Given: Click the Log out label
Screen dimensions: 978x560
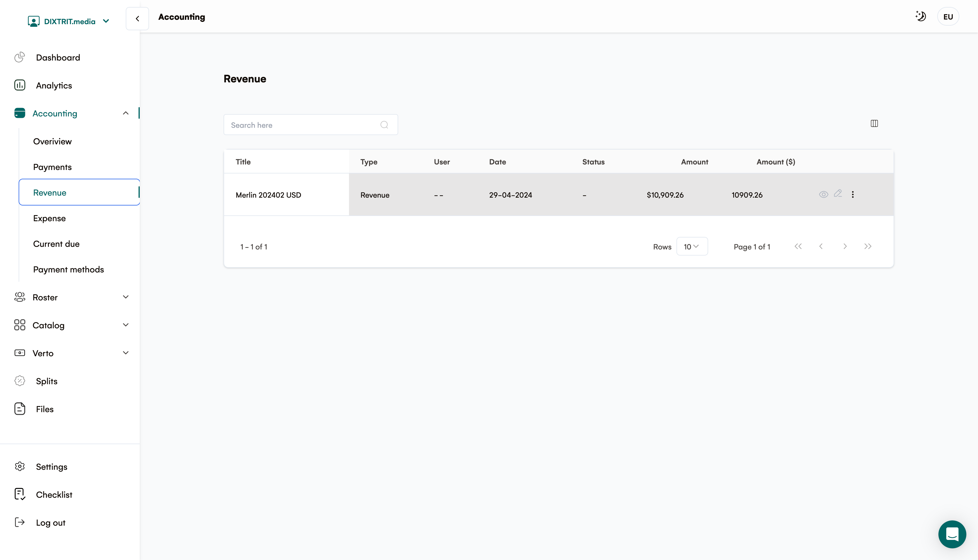Looking at the screenshot, I should click(x=50, y=523).
